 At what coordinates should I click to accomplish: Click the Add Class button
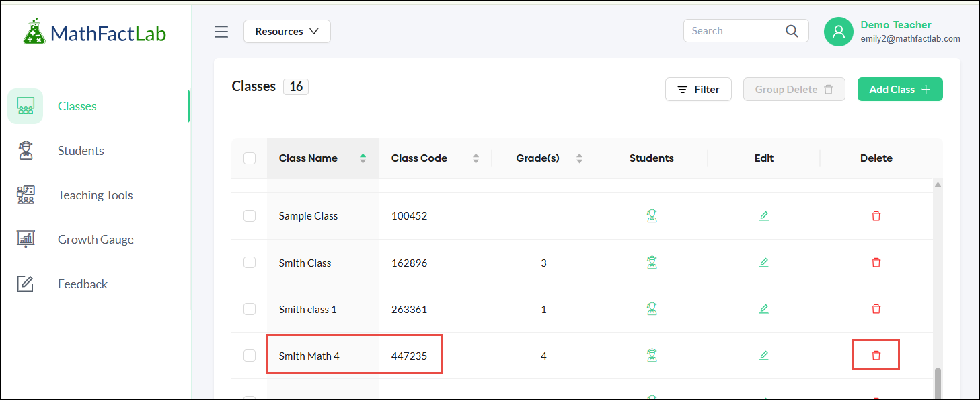pyautogui.click(x=900, y=90)
